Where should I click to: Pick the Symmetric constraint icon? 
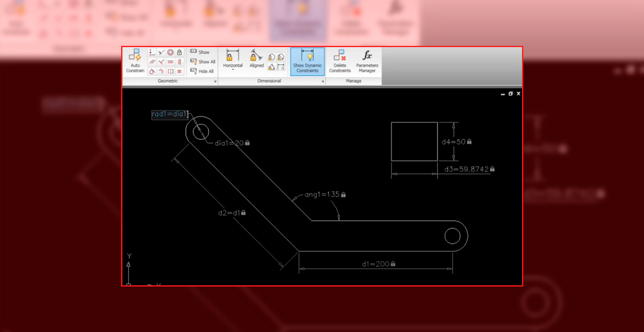tap(171, 72)
